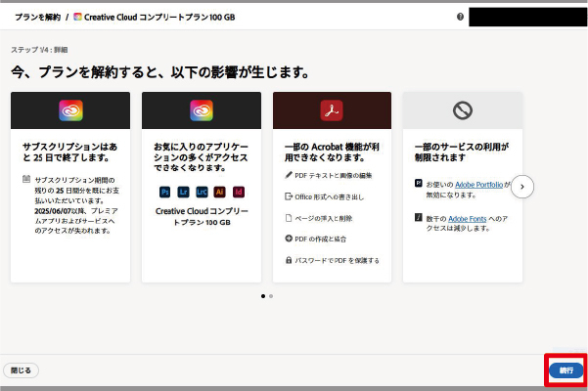
Task: Click the Office export icon
Action: tap(289, 196)
